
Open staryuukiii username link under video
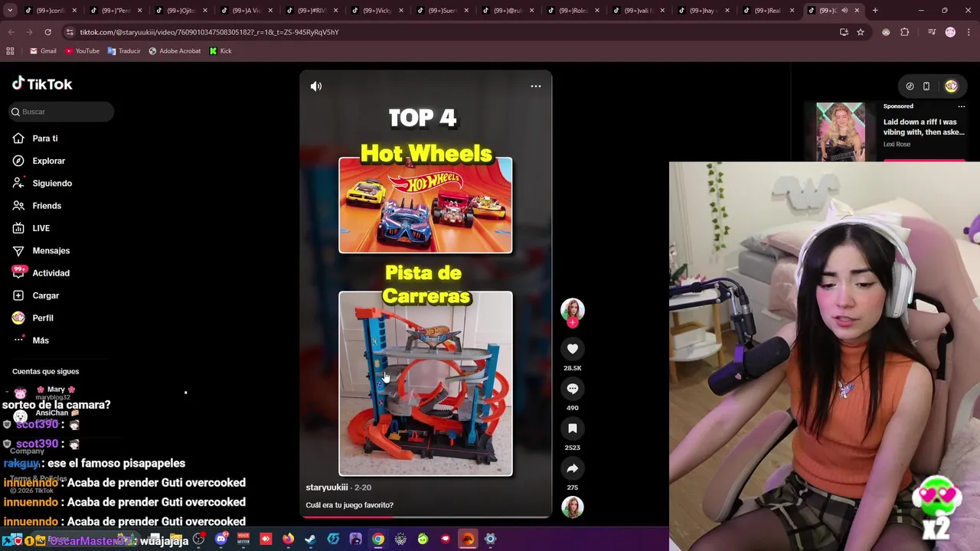click(327, 487)
